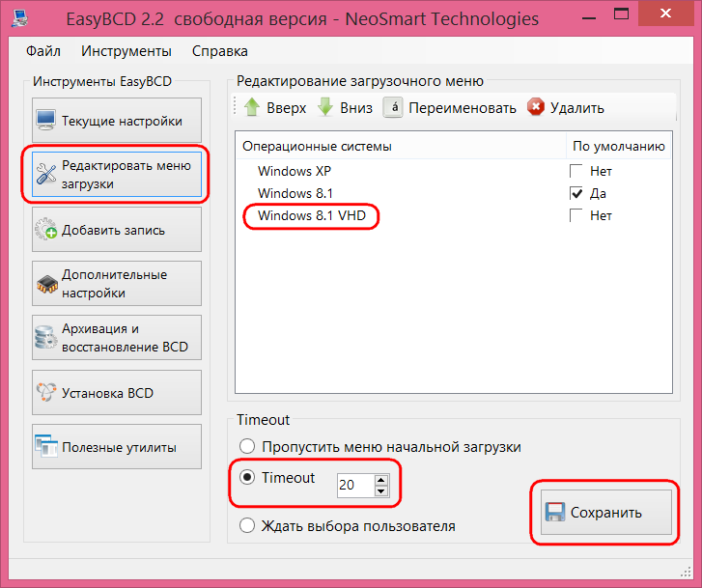702x588 pixels.
Task: Open the Файл menu
Action: point(43,51)
